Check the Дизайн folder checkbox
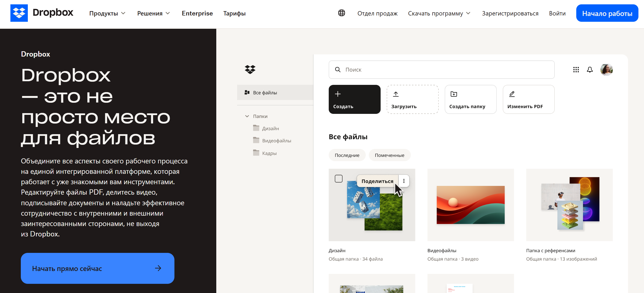 coord(338,179)
